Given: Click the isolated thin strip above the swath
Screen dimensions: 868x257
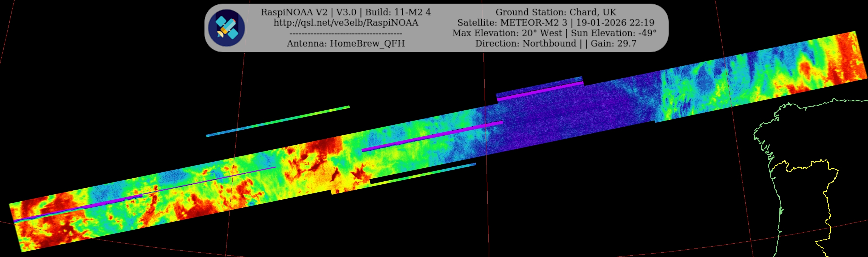Looking at the screenshot, I should coord(278,121).
